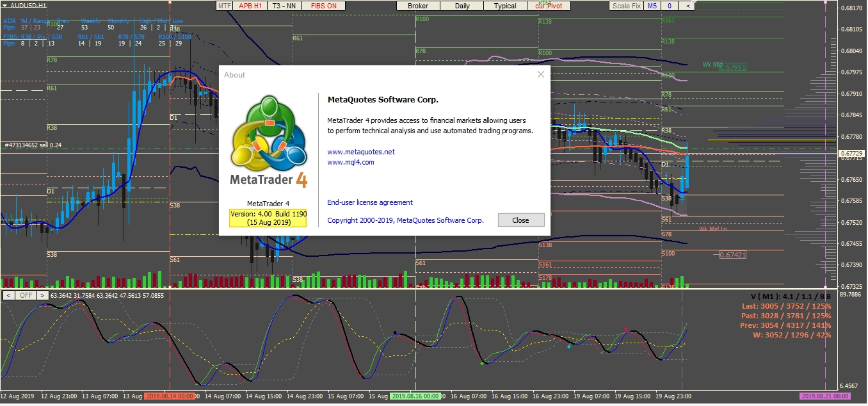Select the #473134652 sell 0.24 order line
The height and width of the screenshot is (406, 868).
35,145
